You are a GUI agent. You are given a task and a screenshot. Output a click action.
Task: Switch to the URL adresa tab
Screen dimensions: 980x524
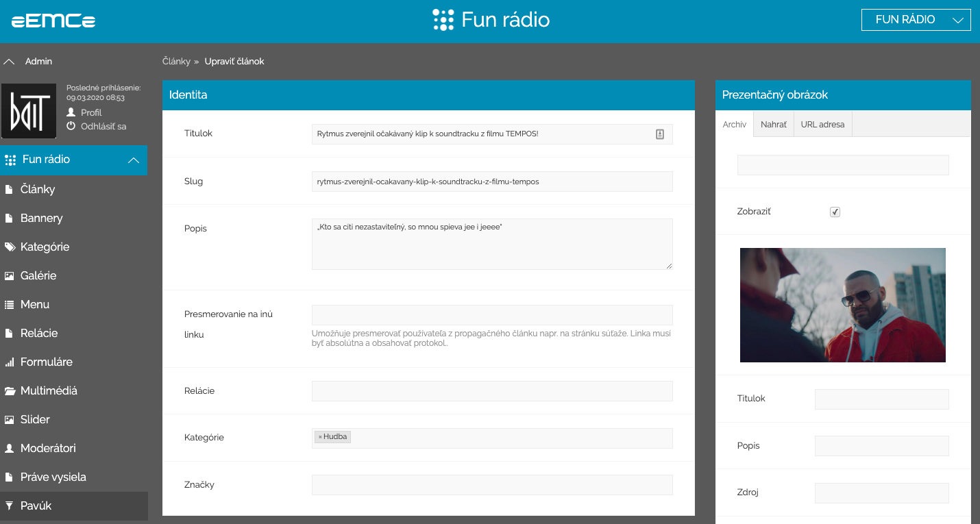822,125
